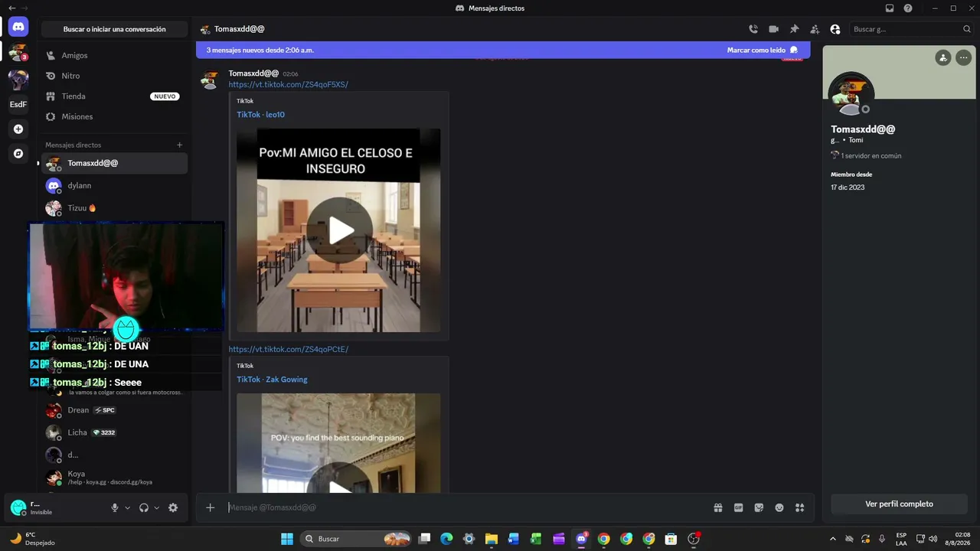Open the emoji picker
980x551 pixels.
click(x=779, y=507)
